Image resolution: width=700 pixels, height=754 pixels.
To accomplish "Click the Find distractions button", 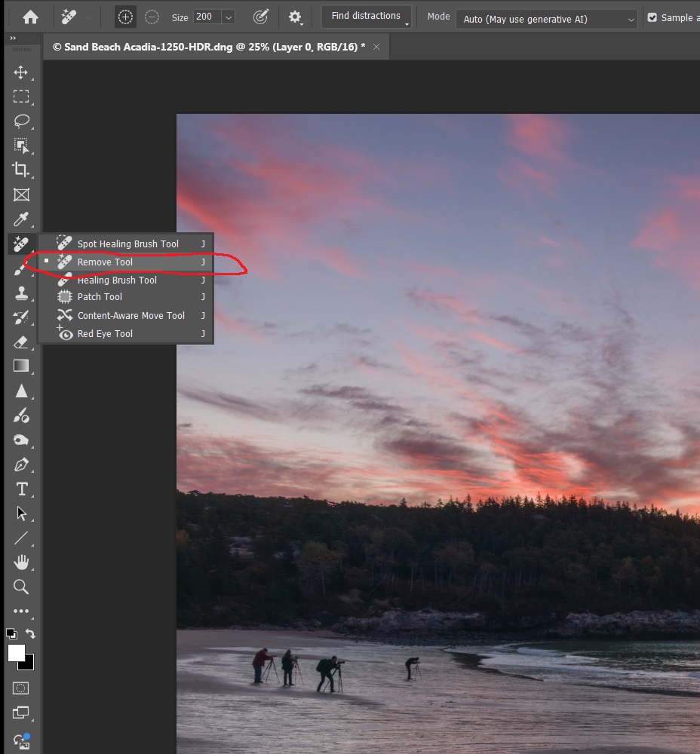I will point(367,17).
